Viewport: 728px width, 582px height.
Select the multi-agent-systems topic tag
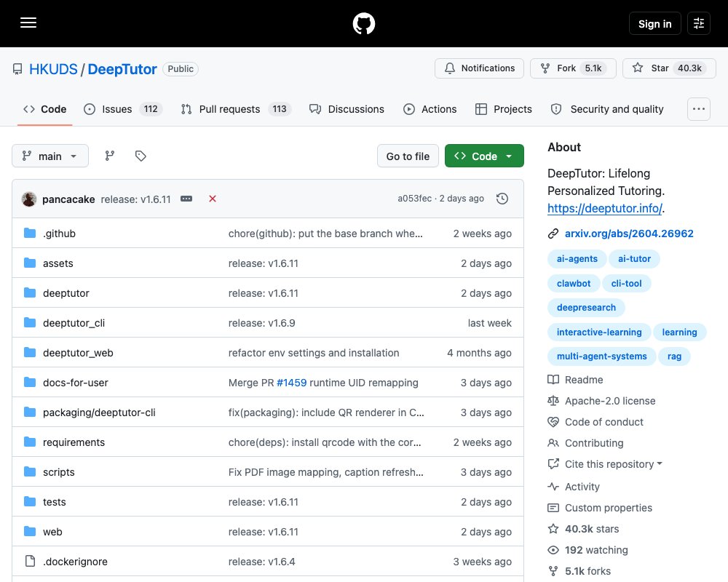coord(602,356)
